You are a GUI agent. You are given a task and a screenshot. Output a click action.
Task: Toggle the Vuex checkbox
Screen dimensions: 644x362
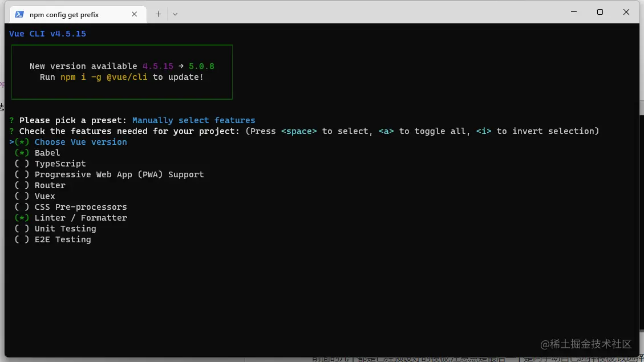click(22, 196)
